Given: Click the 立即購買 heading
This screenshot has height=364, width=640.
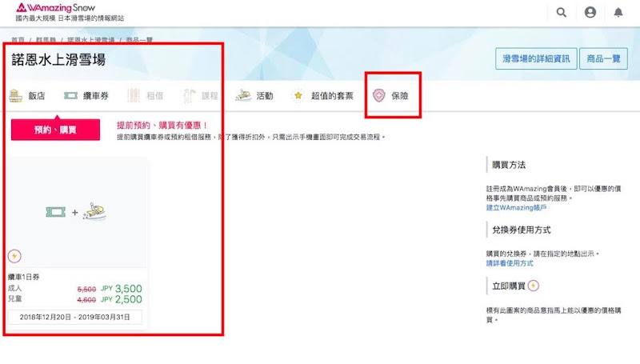Looking at the screenshot, I should point(509,286).
